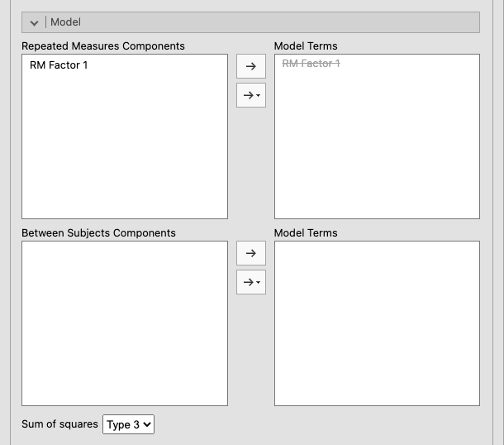Image resolution: width=504 pixels, height=445 pixels.
Task: Click inside the empty Between Subjects Components list
Action: [x=124, y=323]
